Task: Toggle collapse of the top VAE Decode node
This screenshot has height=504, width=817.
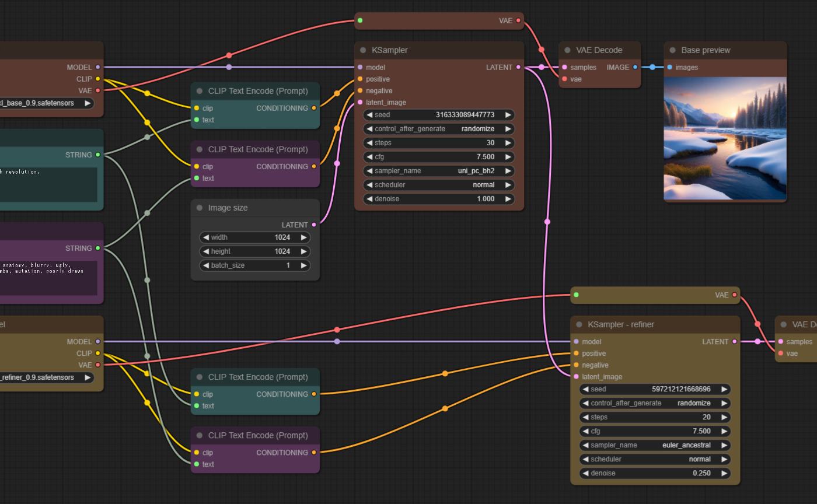Action: [x=567, y=50]
